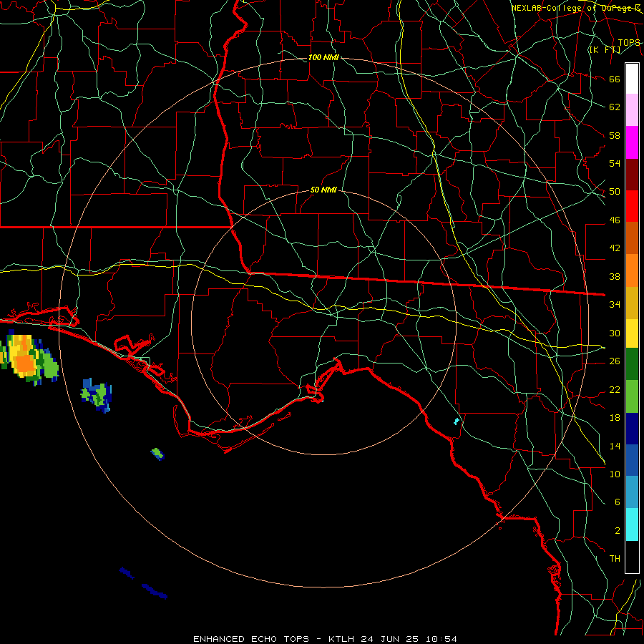Click the '66' label on the scale
The height and width of the screenshot is (644, 644).
click(x=615, y=79)
